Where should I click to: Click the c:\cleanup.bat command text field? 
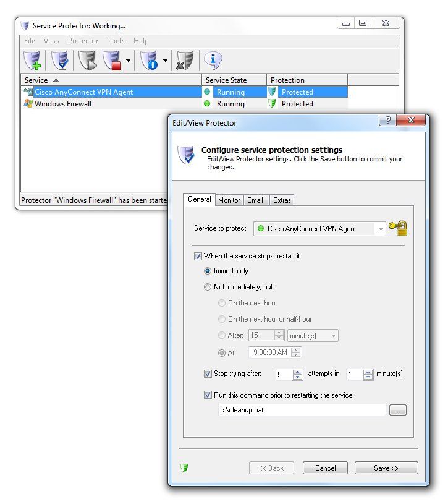[302, 410]
